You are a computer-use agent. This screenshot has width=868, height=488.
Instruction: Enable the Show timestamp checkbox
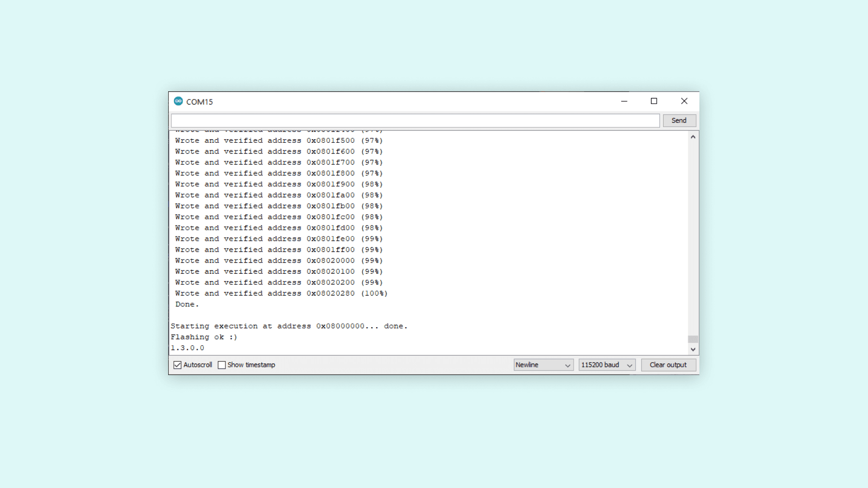point(222,365)
